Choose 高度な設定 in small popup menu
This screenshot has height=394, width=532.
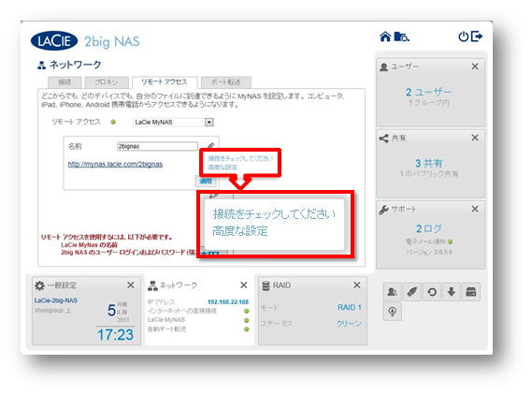pyautogui.click(x=223, y=168)
